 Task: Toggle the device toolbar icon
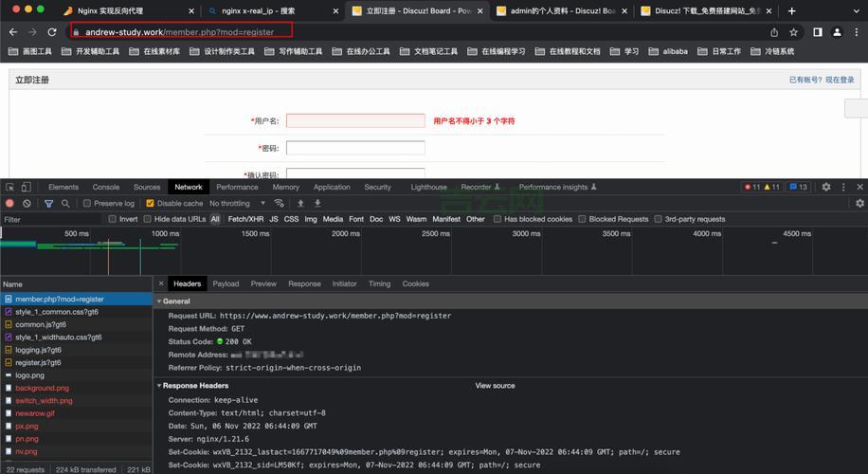coord(27,188)
